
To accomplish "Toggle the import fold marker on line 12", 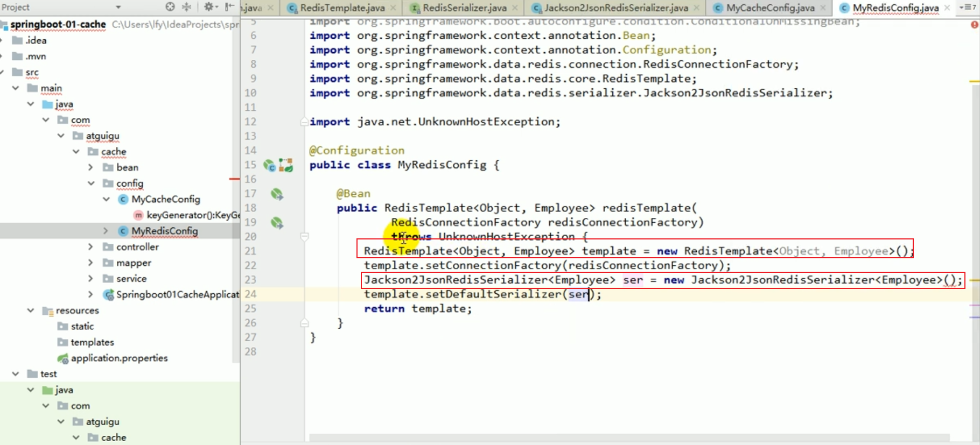I will coord(305,122).
